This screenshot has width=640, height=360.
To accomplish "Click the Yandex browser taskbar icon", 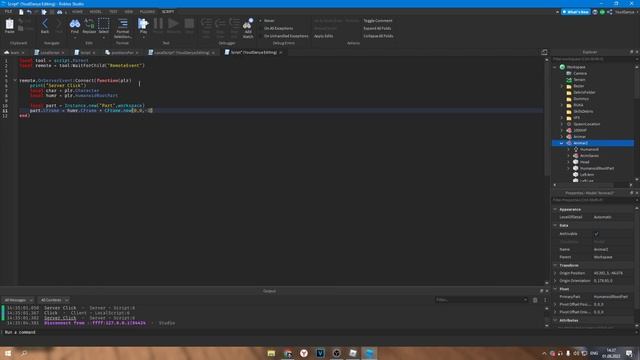I will click(x=304, y=353).
